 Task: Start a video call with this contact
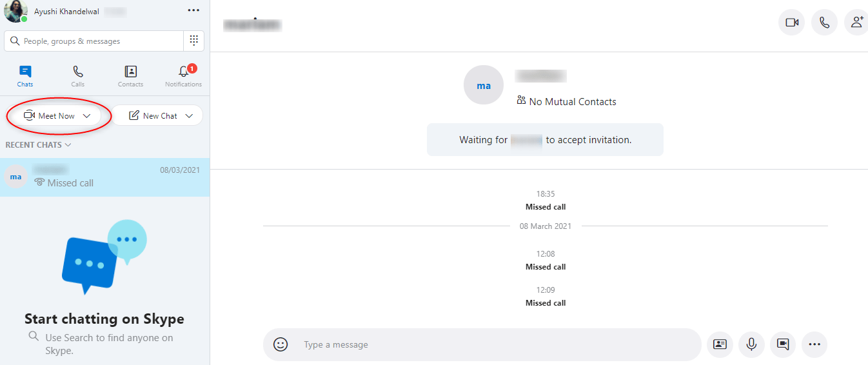(791, 23)
